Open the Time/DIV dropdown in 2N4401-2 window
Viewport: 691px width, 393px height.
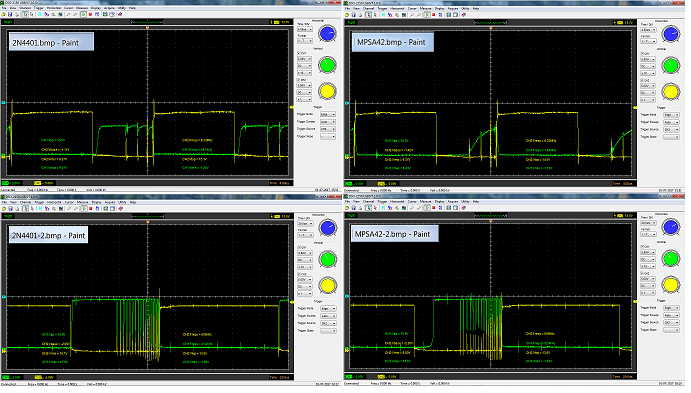(x=305, y=223)
